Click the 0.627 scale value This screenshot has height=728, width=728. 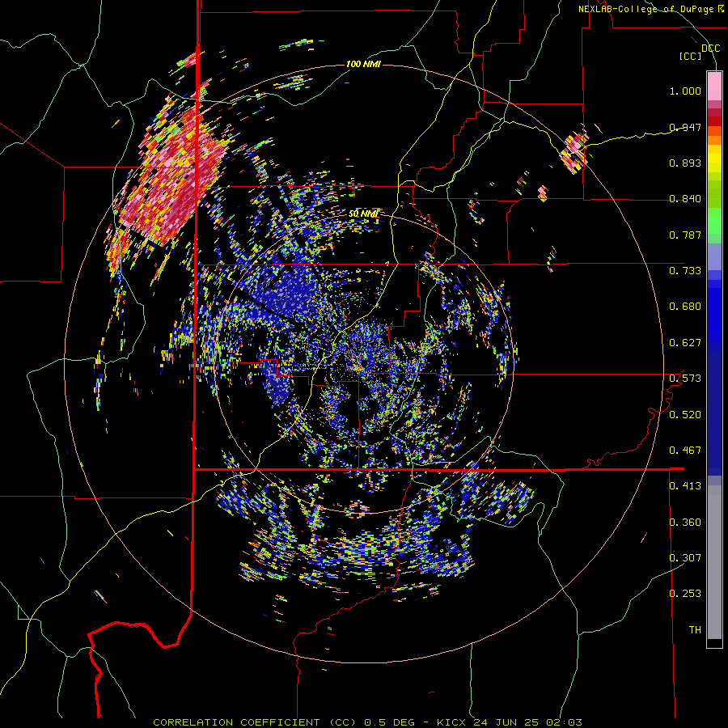coord(685,343)
